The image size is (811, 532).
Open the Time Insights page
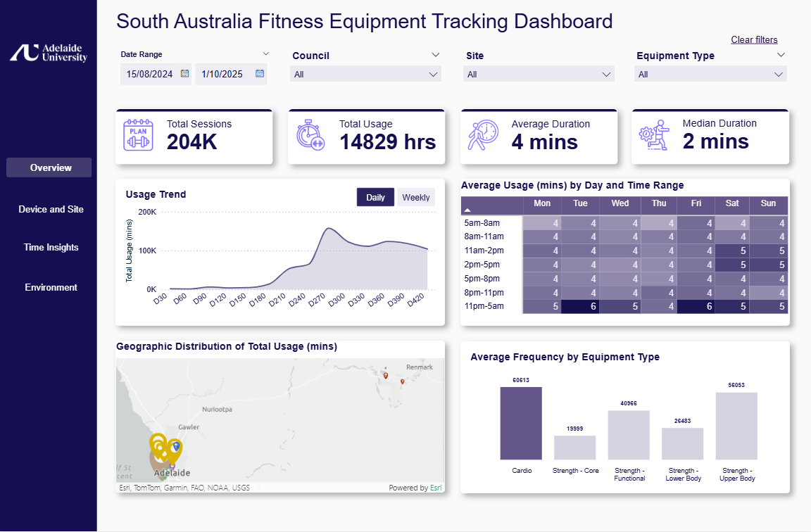click(x=51, y=248)
